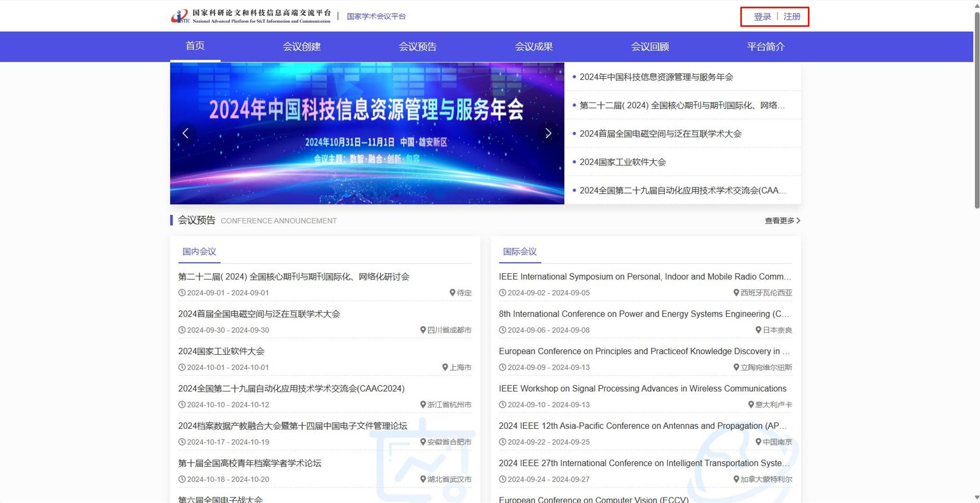The height and width of the screenshot is (503, 980).
Task: Click location pin icon beside 立陶宛维尔纽斯
Action: 736,367
